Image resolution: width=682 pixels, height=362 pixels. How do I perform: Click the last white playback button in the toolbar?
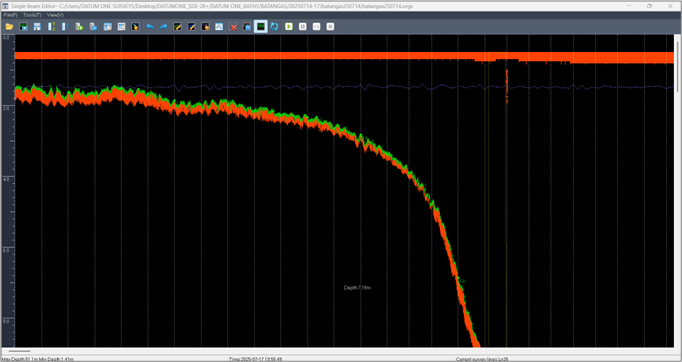pyautogui.click(x=330, y=27)
